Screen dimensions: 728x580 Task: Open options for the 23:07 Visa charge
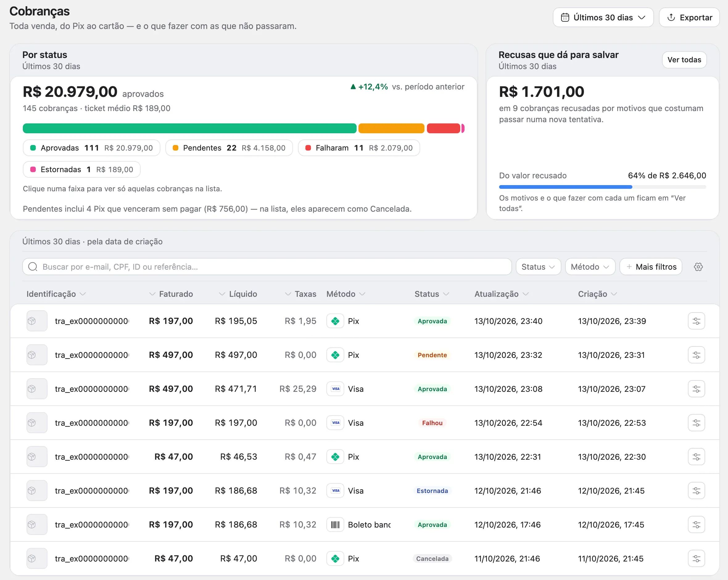(x=696, y=389)
